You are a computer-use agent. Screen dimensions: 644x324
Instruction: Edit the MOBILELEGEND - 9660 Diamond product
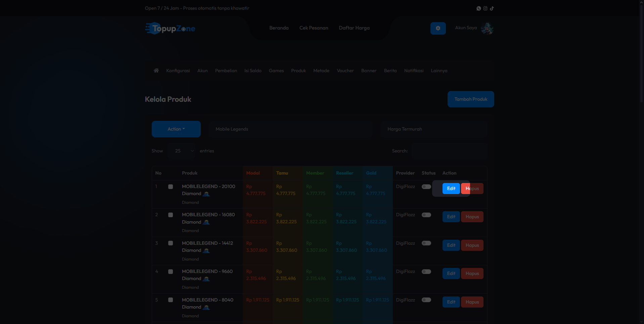click(451, 273)
